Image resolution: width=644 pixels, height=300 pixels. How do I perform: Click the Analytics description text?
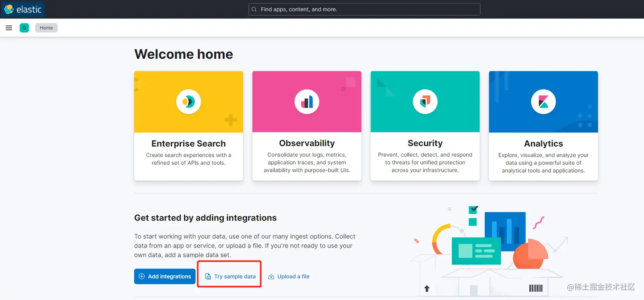click(543, 163)
